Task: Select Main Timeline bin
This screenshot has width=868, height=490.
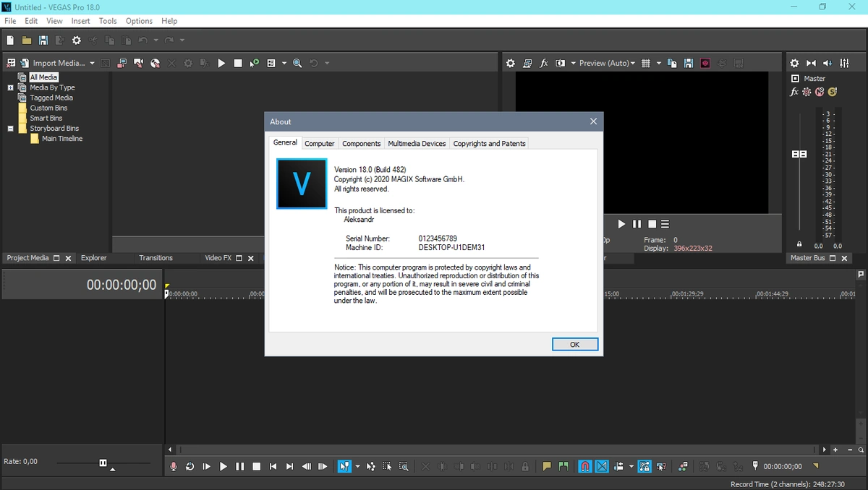Action: [x=62, y=139]
